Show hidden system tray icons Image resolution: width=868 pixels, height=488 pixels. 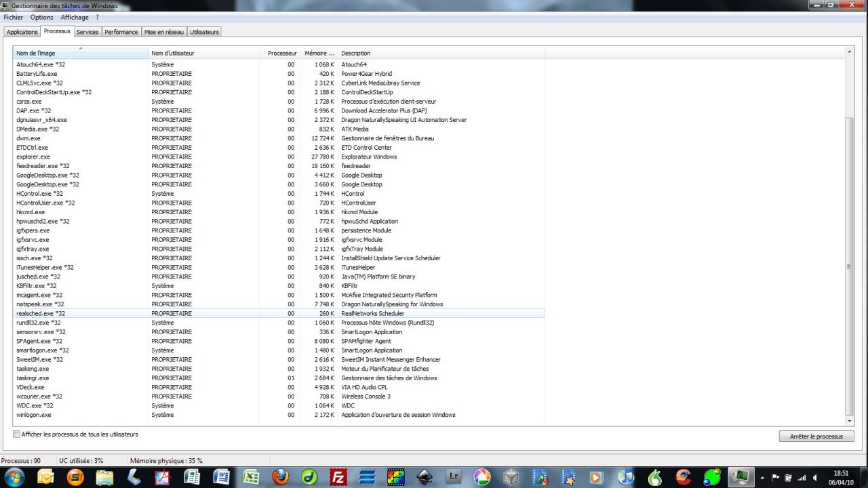point(763,477)
